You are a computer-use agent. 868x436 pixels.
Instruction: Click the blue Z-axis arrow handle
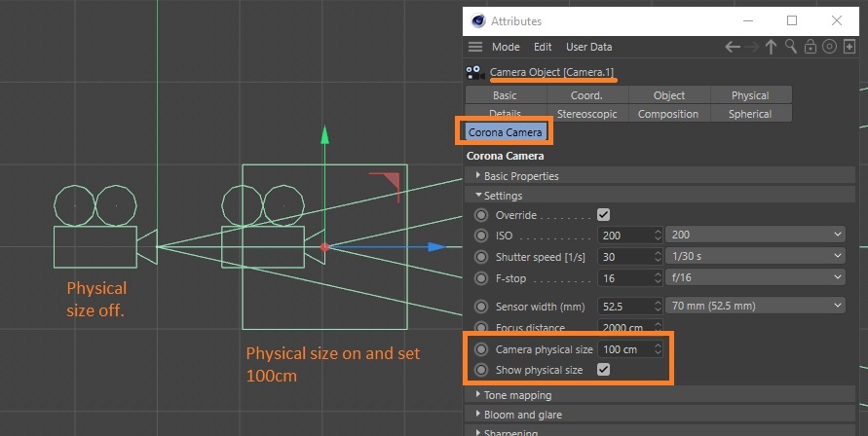click(436, 247)
